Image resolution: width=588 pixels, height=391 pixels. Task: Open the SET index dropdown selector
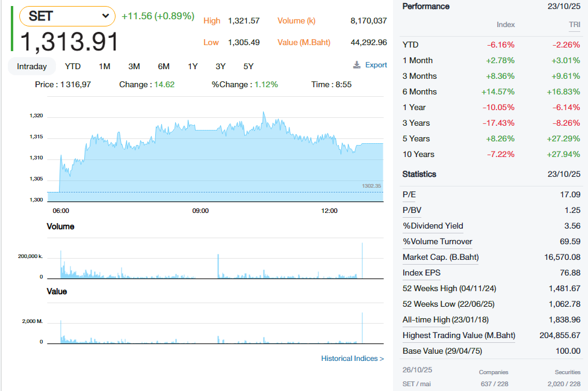coord(67,16)
